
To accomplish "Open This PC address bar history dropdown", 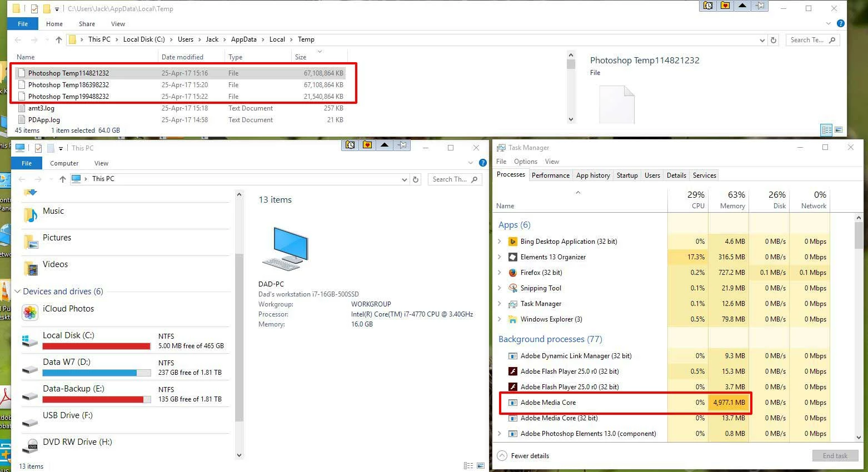I will (x=404, y=179).
